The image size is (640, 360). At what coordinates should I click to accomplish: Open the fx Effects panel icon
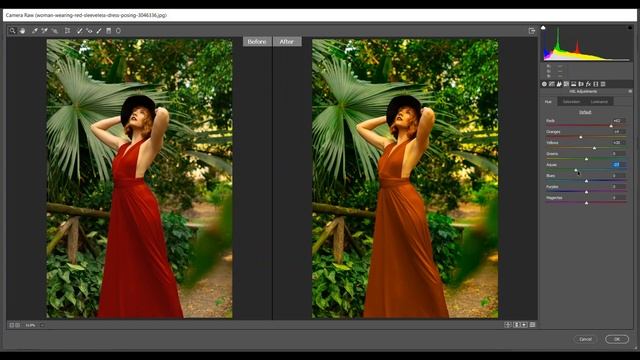589,84
